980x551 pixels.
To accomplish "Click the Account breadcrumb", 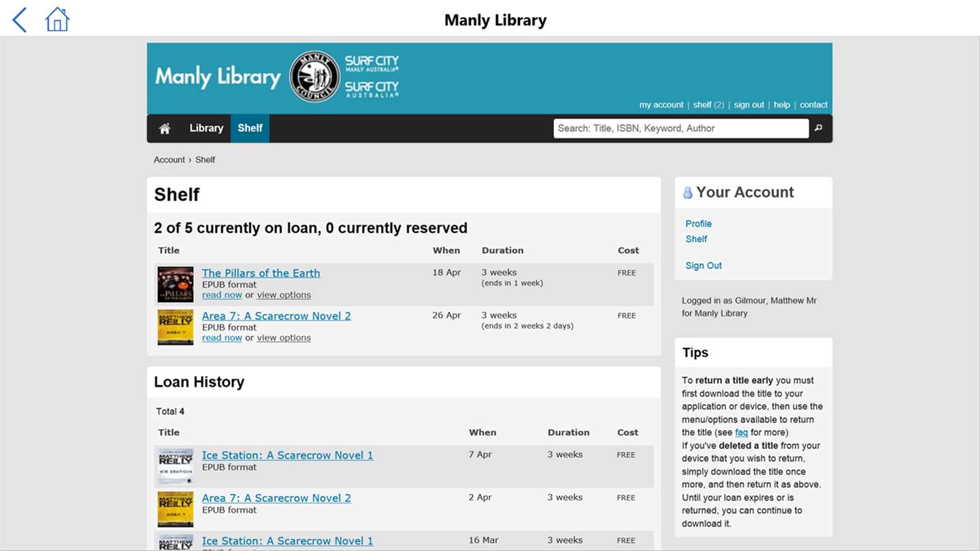I will point(169,160).
